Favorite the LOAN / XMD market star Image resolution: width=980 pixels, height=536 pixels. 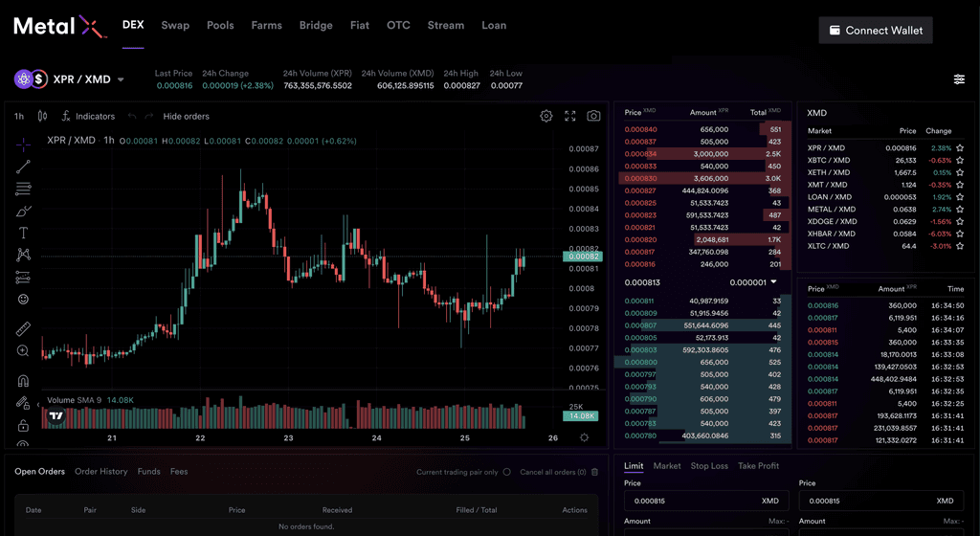(x=960, y=197)
